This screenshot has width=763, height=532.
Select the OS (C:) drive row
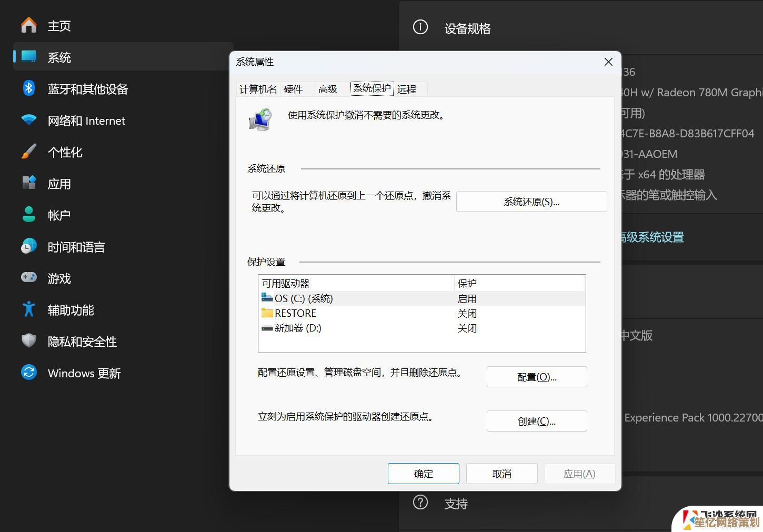point(304,299)
